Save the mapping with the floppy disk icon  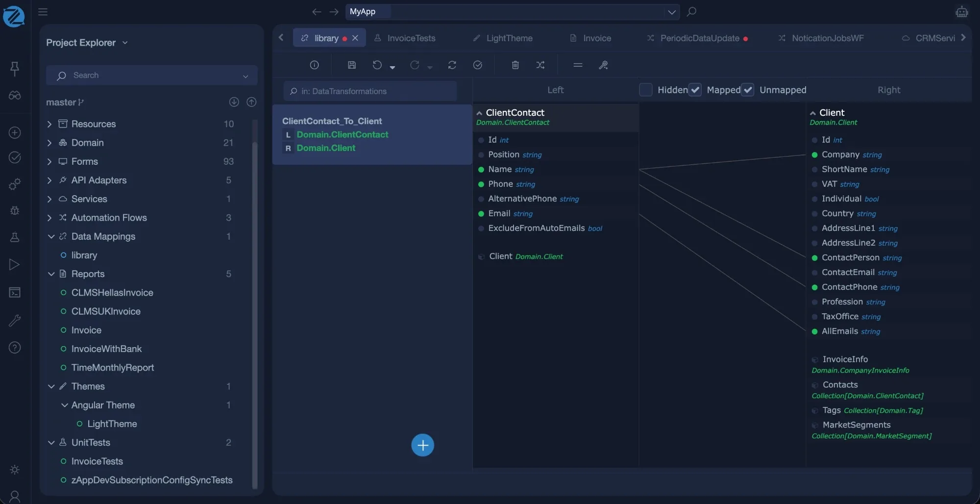pos(352,65)
